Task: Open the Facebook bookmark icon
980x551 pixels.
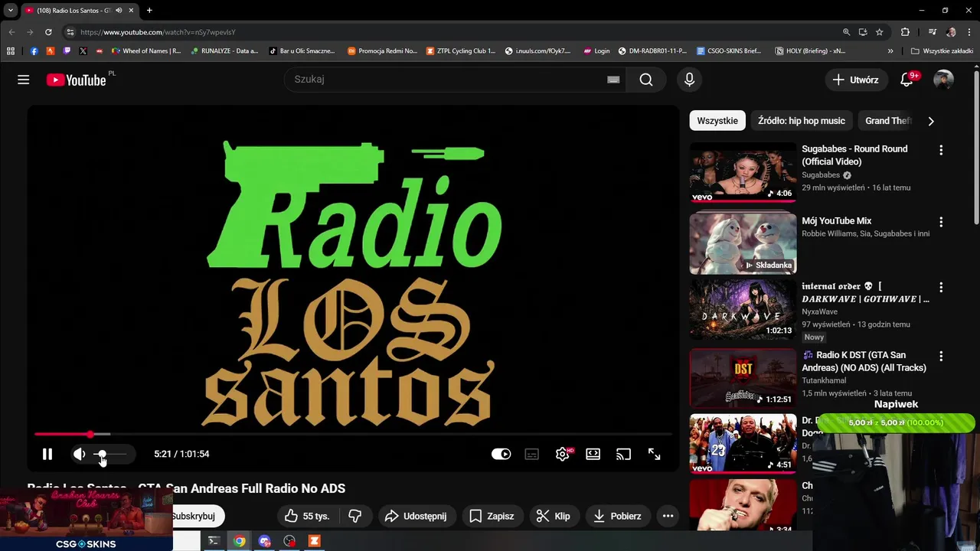Action: click(34, 51)
